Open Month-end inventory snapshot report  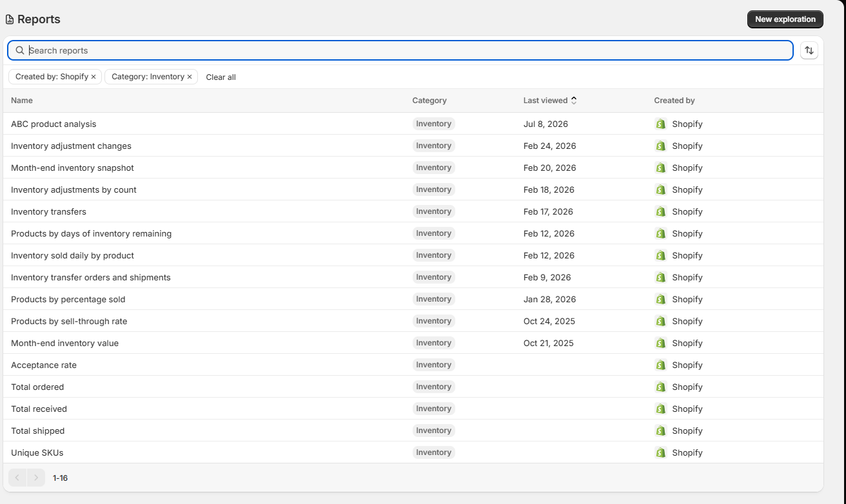[72, 168]
